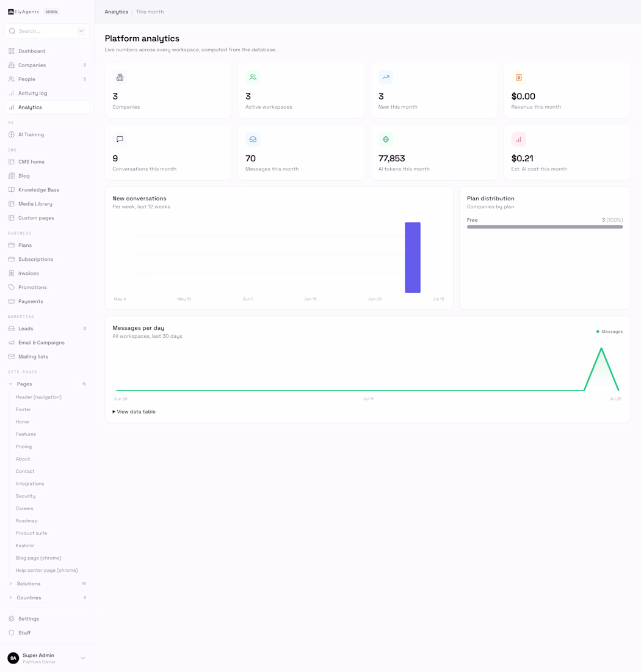Click the Plans card icon
Screen dimensions: 641x672
coord(12,245)
